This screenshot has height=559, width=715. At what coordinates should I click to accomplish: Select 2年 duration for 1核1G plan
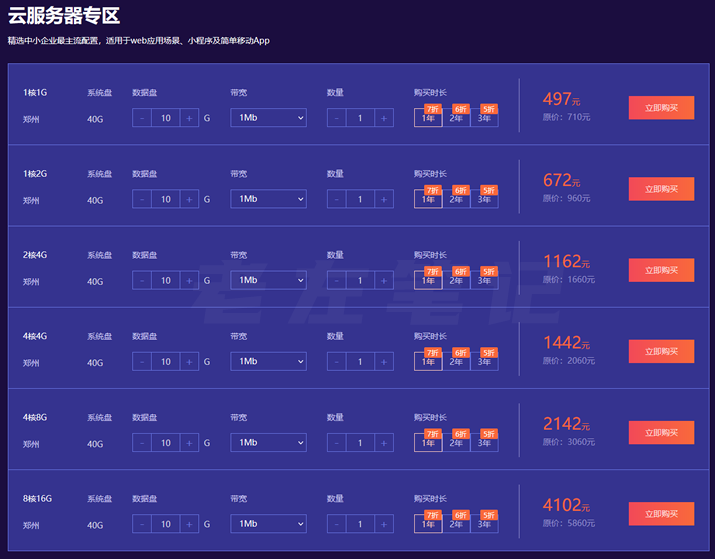[456, 118]
